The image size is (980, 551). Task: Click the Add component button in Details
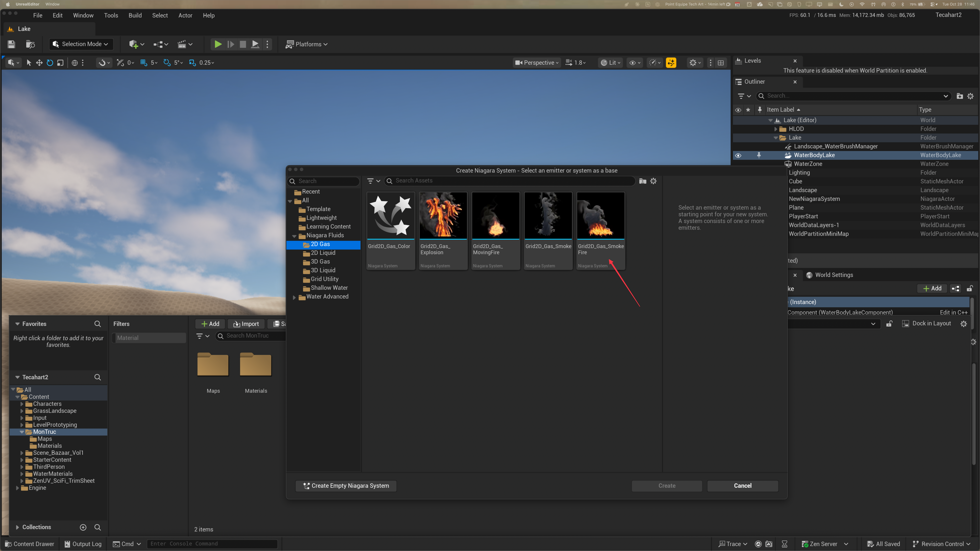tap(932, 289)
